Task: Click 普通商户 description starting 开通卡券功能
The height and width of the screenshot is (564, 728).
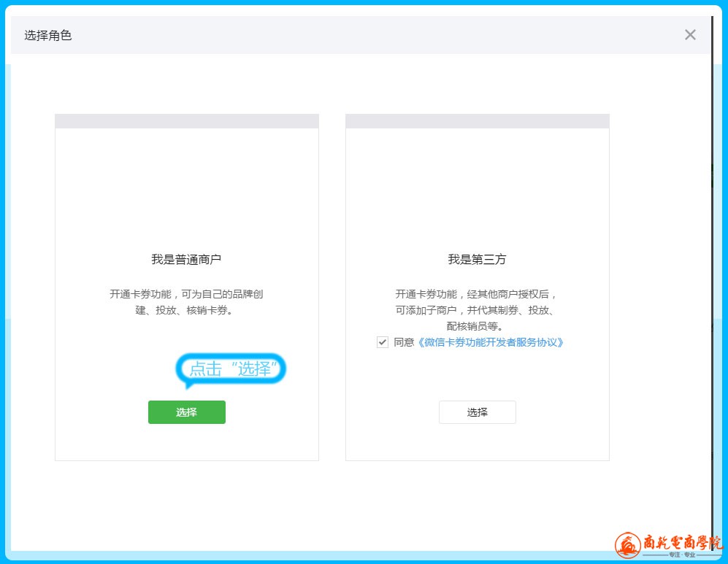Action: pyautogui.click(x=186, y=302)
